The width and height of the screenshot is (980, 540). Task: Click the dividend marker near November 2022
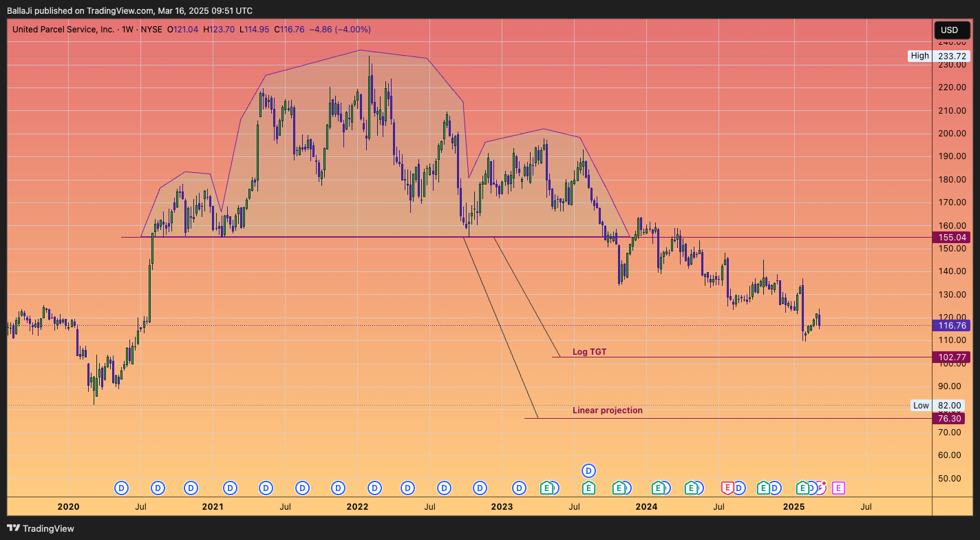point(480,488)
